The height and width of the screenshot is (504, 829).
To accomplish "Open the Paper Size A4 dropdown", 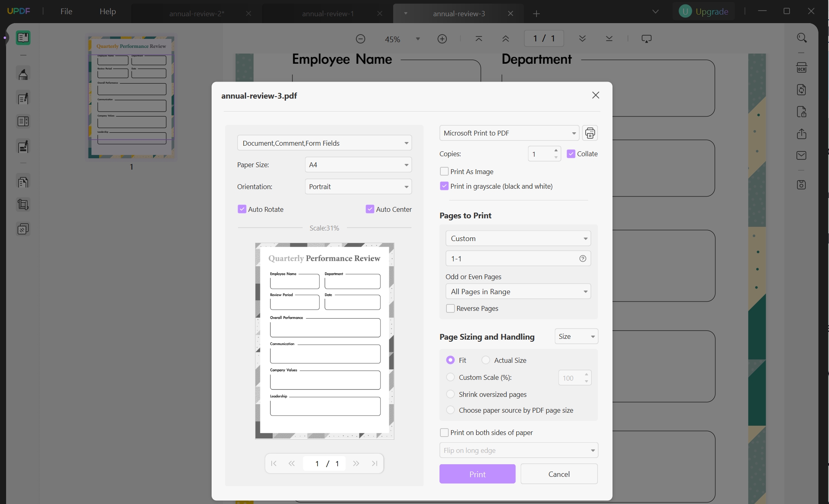I will (x=358, y=165).
